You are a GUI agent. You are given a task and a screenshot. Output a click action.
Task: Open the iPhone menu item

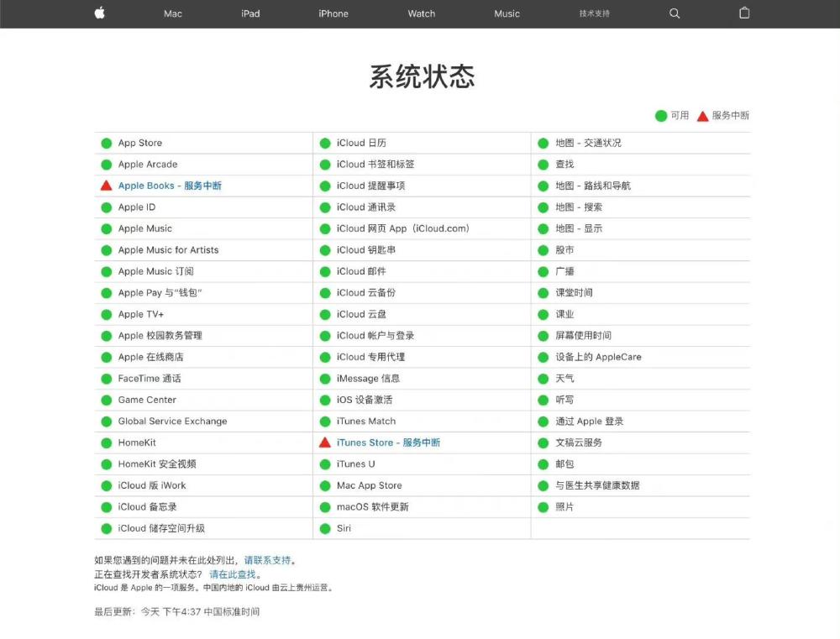[333, 13]
